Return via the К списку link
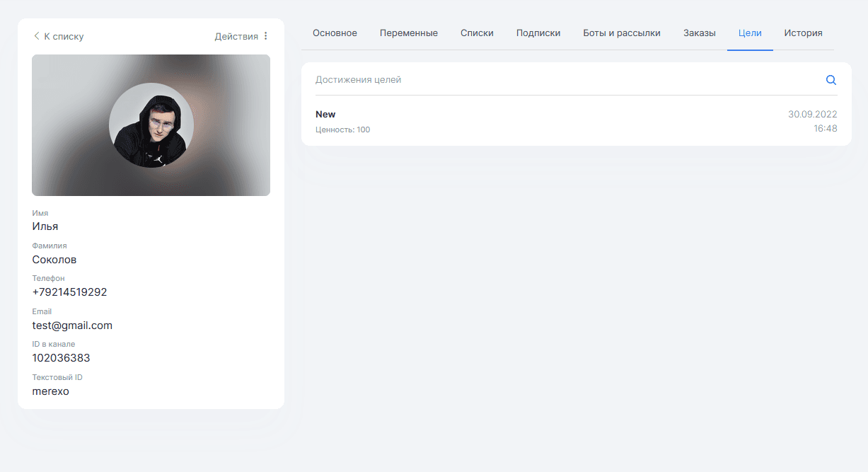Screen dimensions: 868x472 coord(64,36)
